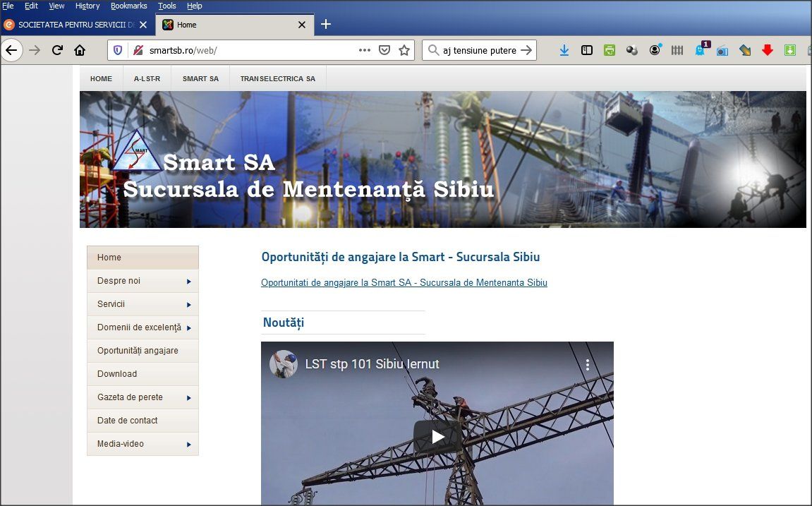Click the green printer extension icon
The width and height of the screenshot is (812, 506).
pos(610,50)
